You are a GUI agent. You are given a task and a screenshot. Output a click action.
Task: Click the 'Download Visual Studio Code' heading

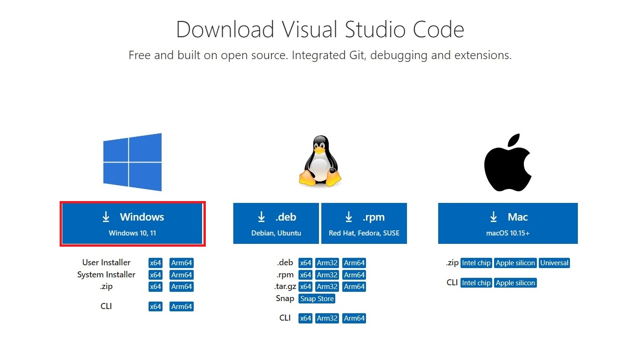[x=320, y=29]
